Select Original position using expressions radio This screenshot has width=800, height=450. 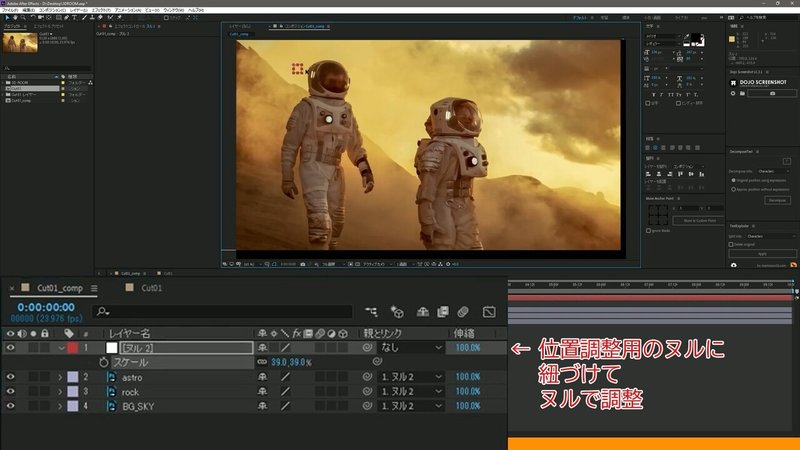pyautogui.click(x=734, y=180)
